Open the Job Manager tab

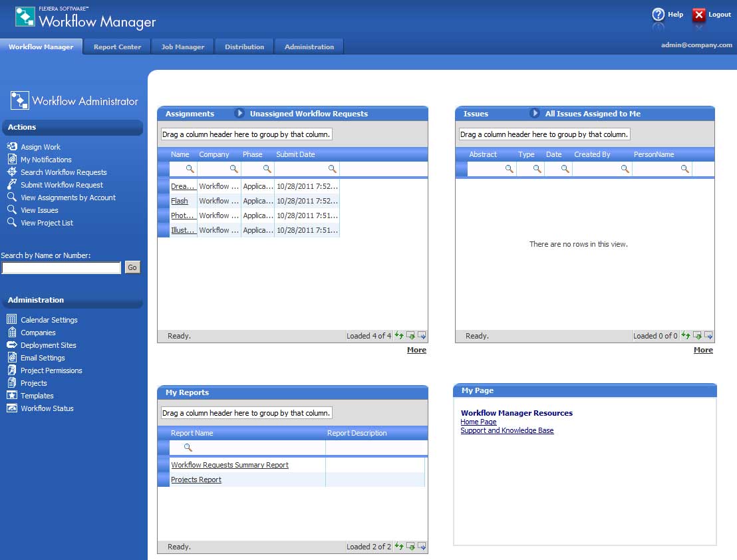183,47
